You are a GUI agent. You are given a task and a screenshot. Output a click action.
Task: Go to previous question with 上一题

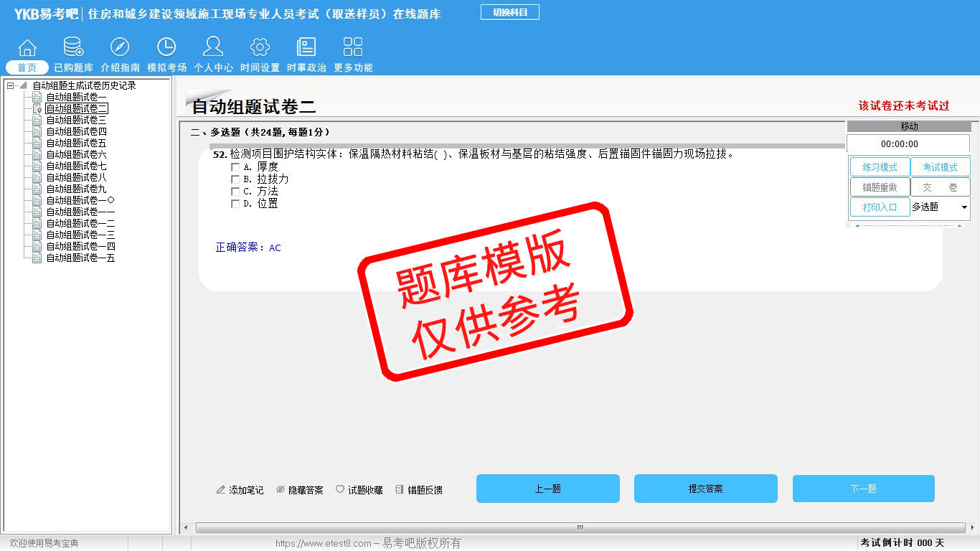point(547,489)
